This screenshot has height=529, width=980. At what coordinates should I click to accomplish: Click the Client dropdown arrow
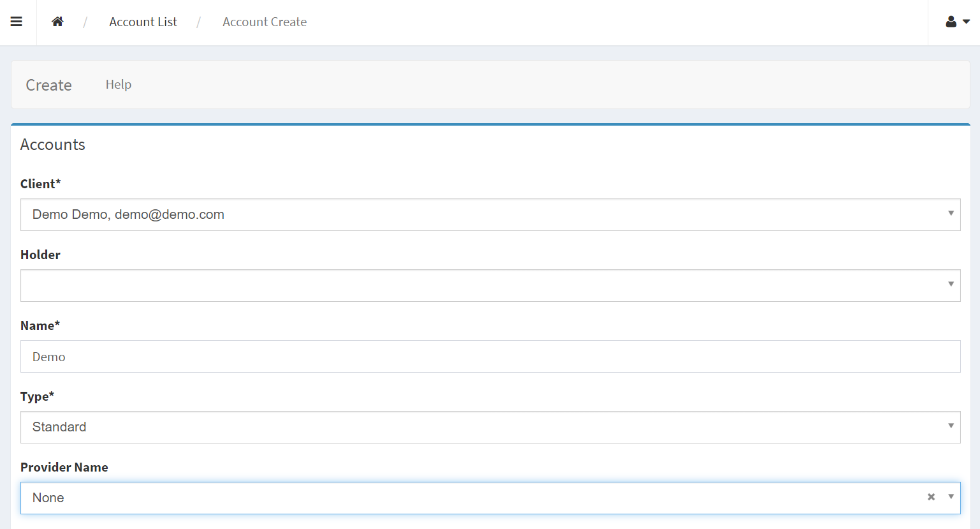(951, 214)
